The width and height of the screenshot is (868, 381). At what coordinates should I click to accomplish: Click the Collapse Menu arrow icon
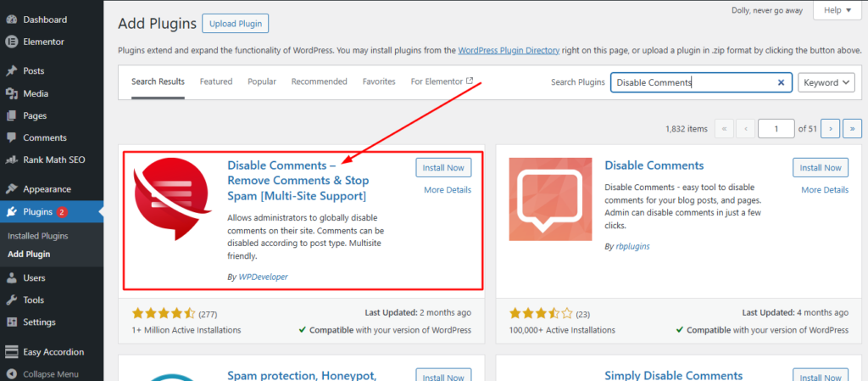point(11,374)
